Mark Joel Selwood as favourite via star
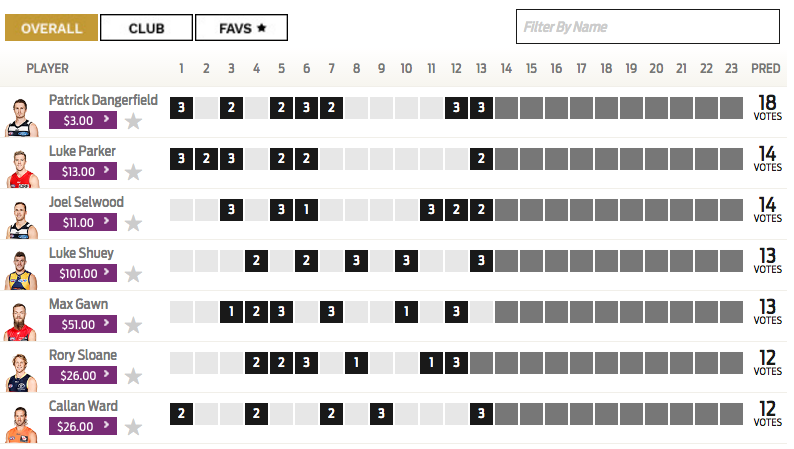794x449 pixels. coord(133,223)
